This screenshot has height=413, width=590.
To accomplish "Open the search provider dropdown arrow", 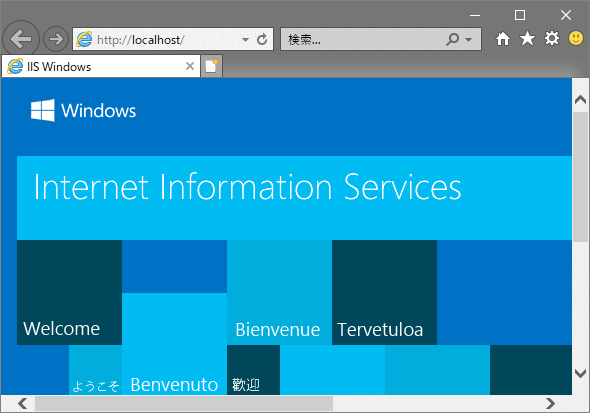I will tap(468, 39).
